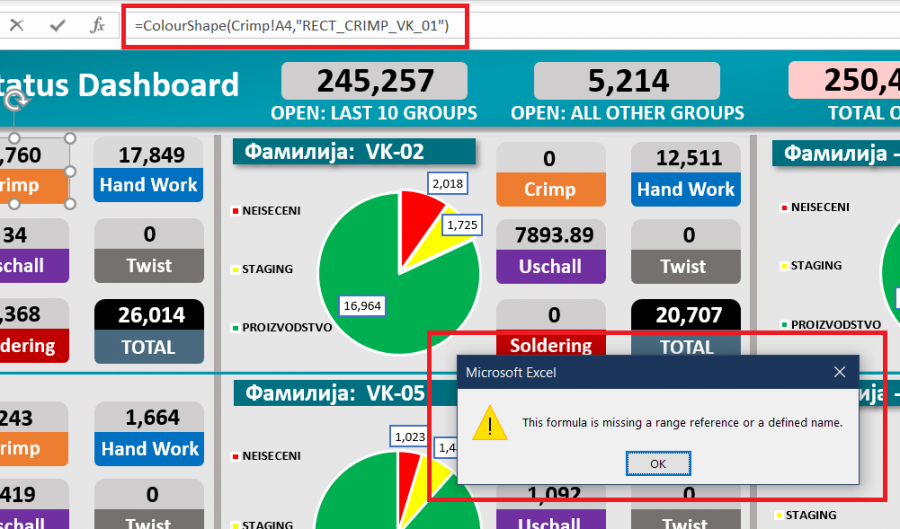Select the 16,964 pie data label
The width and height of the screenshot is (900, 529).
[362, 306]
